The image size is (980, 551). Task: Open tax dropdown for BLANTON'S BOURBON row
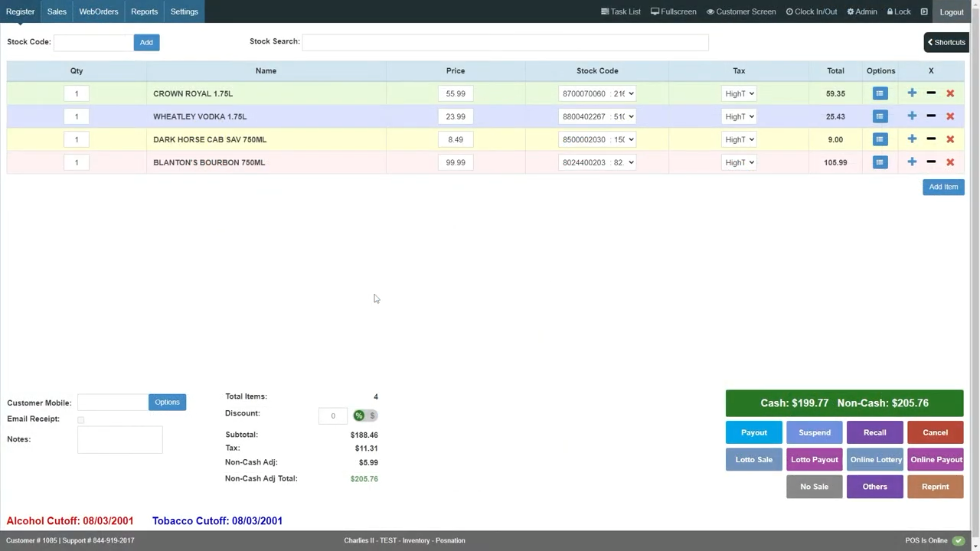pyautogui.click(x=739, y=162)
